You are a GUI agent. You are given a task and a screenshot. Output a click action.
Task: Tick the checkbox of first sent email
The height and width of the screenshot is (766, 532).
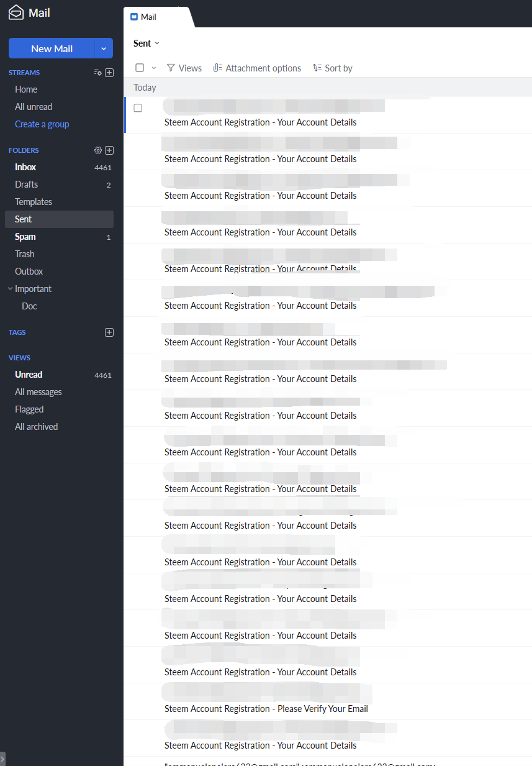click(138, 108)
